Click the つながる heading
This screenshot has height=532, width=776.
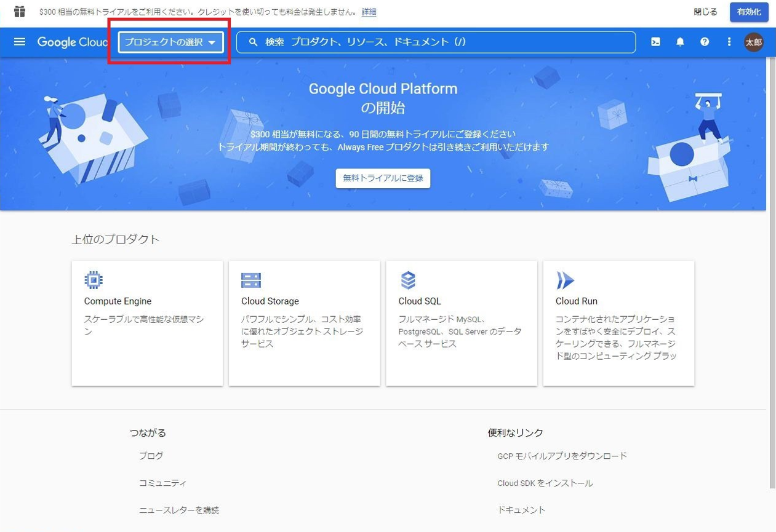click(x=148, y=433)
